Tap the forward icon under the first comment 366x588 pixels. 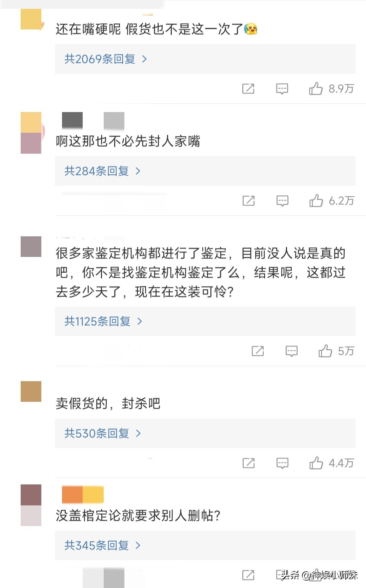pyautogui.click(x=249, y=89)
